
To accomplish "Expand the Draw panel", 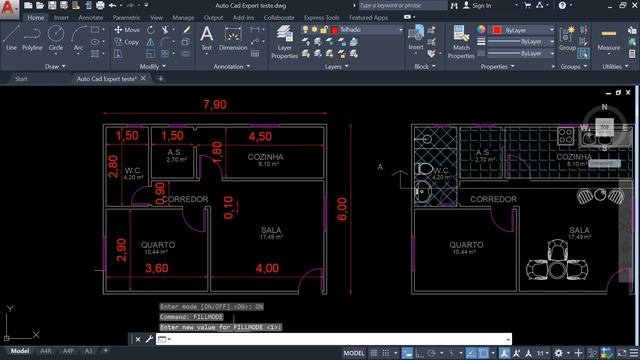I will pos(55,67).
